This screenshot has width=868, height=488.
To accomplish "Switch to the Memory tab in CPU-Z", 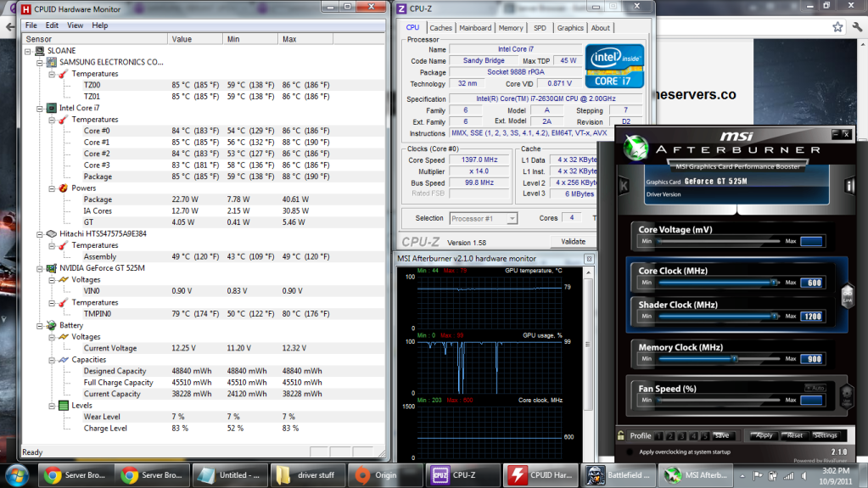I will click(511, 28).
